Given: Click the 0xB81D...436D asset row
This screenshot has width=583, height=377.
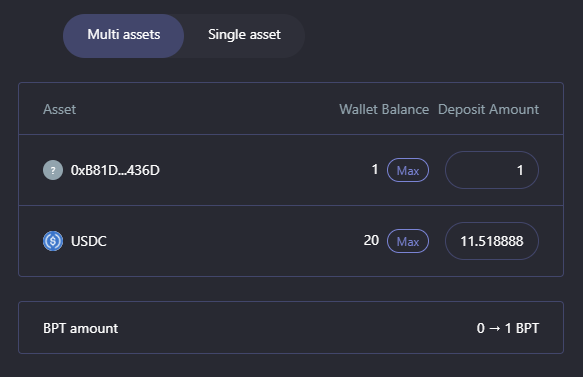Looking at the screenshot, I should (291, 170).
